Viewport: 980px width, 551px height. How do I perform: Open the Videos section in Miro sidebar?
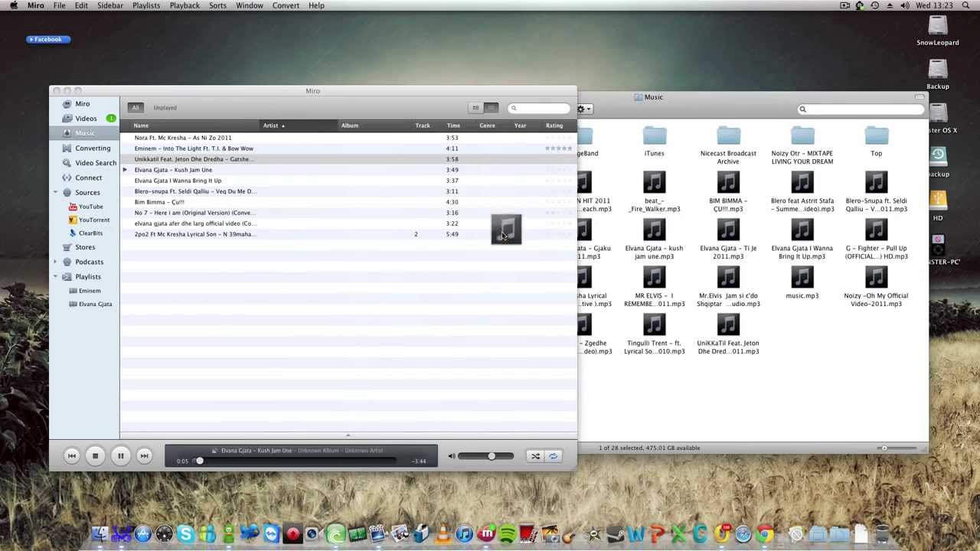click(86, 119)
